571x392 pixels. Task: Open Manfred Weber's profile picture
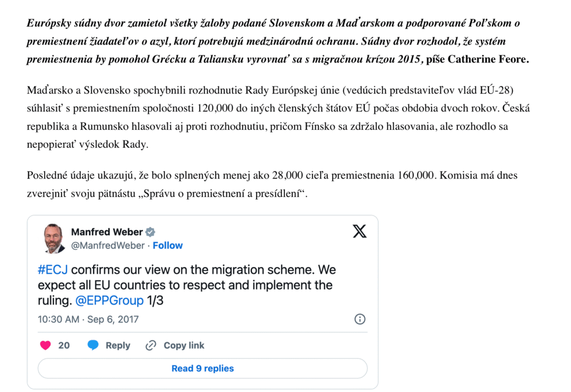coord(54,238)
